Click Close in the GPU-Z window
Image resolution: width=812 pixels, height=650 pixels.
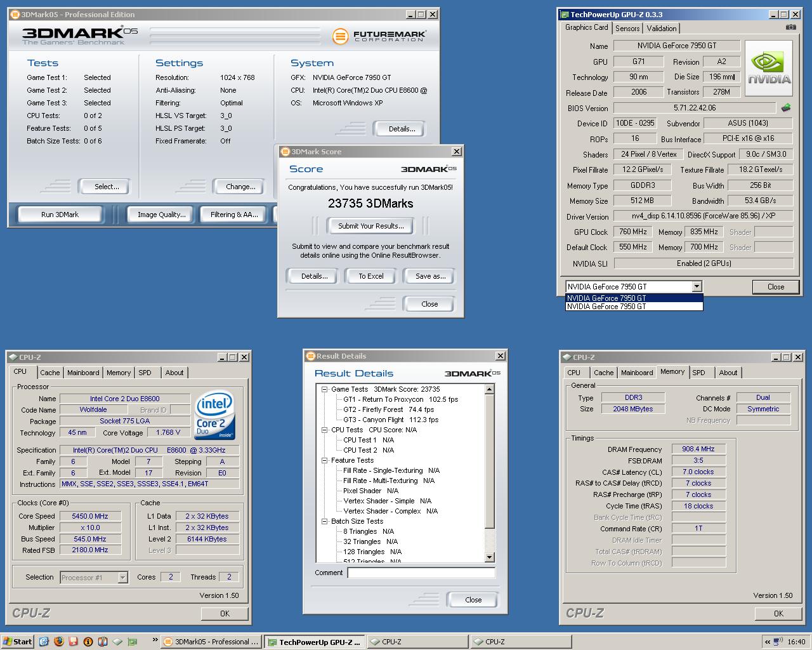pos(776,287)
